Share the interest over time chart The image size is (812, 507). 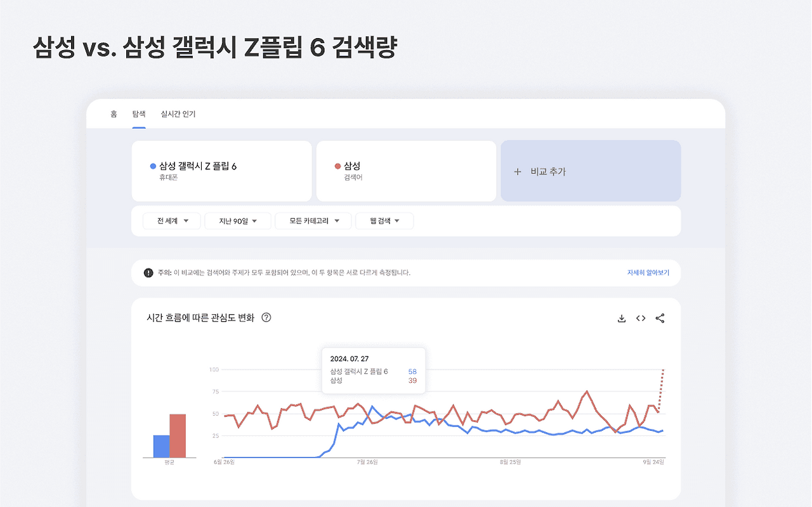pos(660,319)
